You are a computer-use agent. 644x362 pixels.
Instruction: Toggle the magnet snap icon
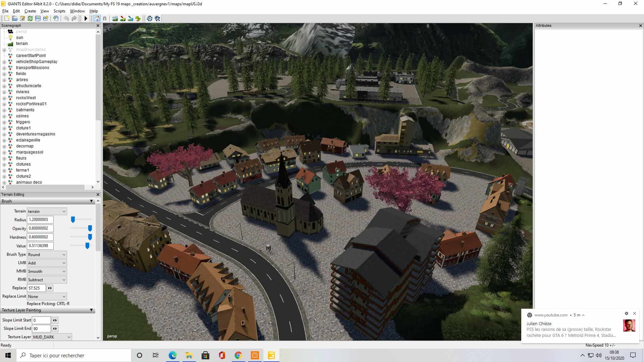click(x=105, y=18)
